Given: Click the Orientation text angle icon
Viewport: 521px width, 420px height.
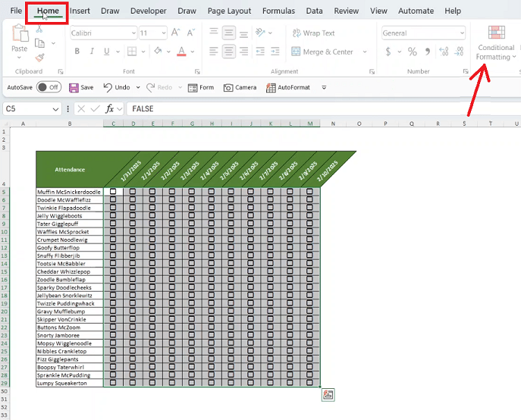Looking at the screenshot, I should point(260,33).
